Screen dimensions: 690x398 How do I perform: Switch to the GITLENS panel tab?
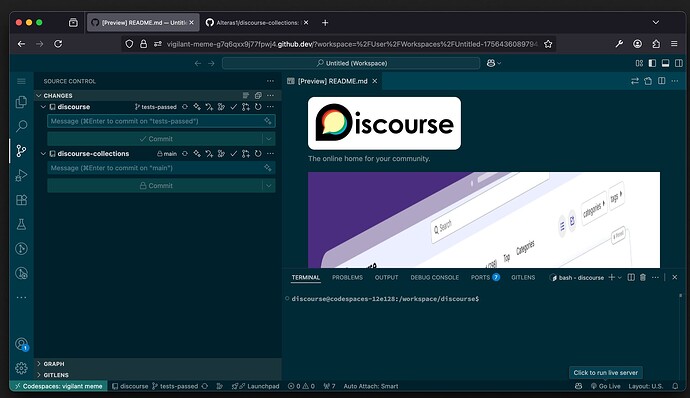tap(523, 277)
